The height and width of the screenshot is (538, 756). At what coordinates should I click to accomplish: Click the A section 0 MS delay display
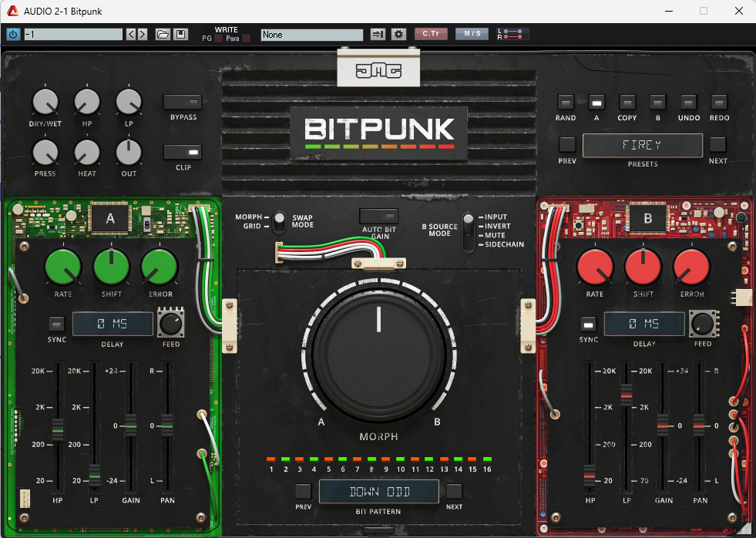113,324
